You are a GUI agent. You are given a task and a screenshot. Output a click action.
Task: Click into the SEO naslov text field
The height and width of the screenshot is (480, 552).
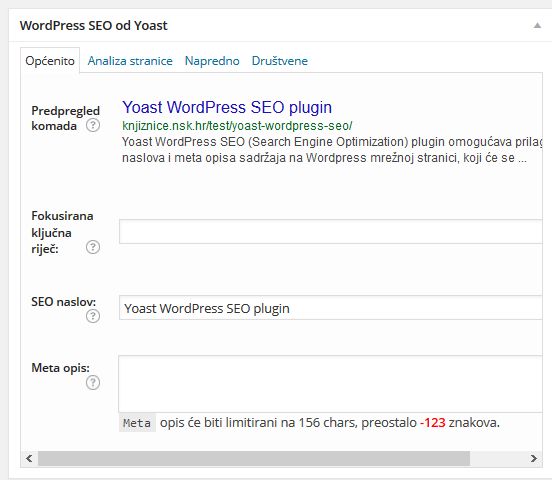331,307
